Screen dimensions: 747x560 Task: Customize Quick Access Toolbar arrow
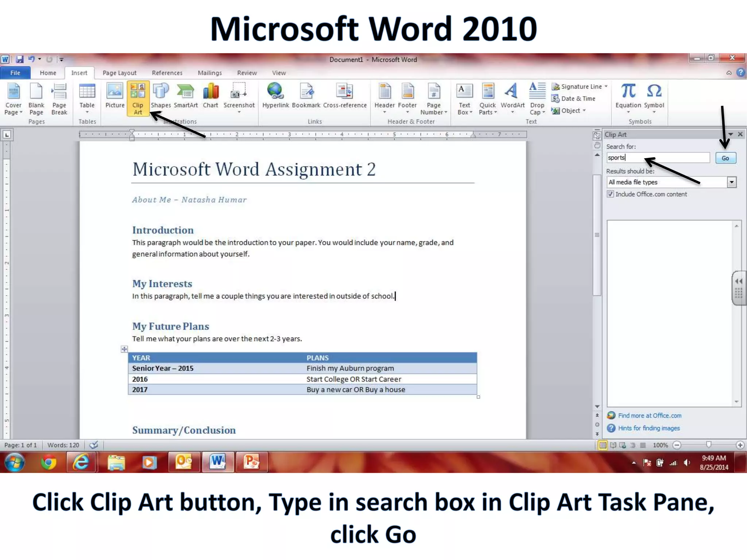click(61, 59)
